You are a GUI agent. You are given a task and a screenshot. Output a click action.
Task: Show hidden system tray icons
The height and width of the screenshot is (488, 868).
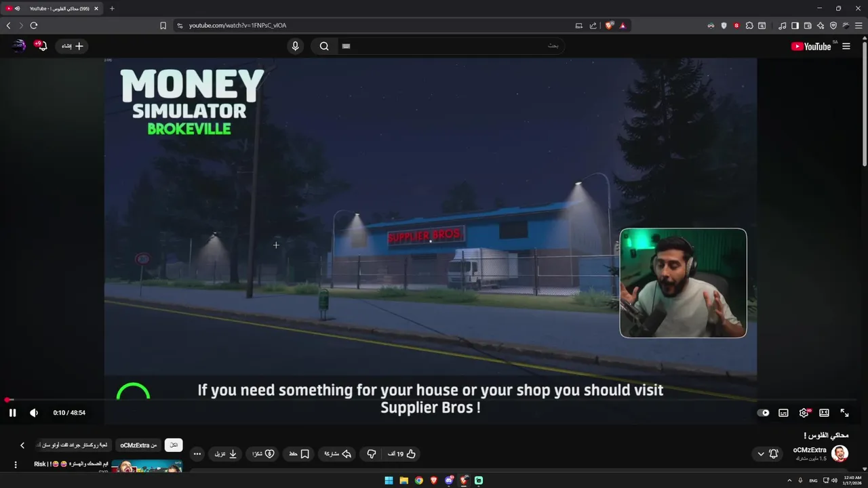pos(789,481)
